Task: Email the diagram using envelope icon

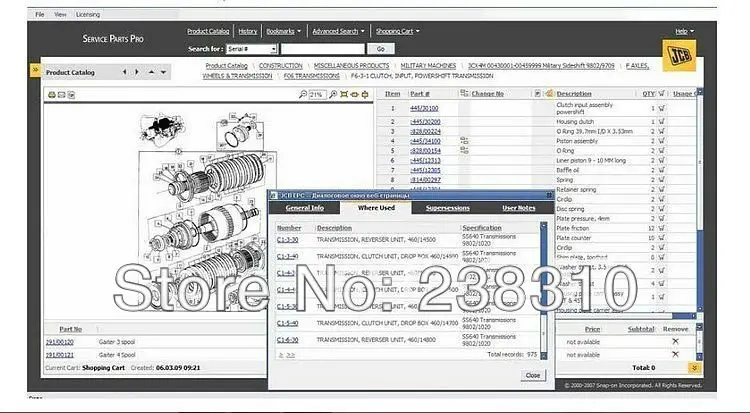Action: (61, 95)
